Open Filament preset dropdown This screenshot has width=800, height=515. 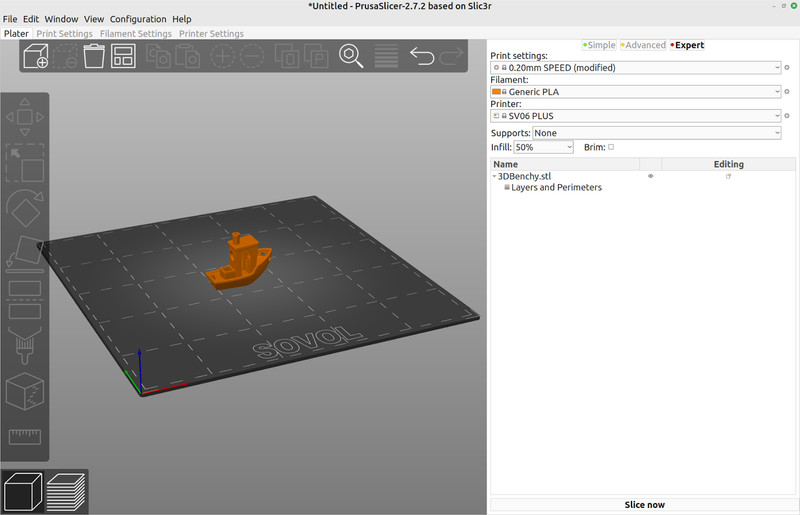click(x=635, y=92)
